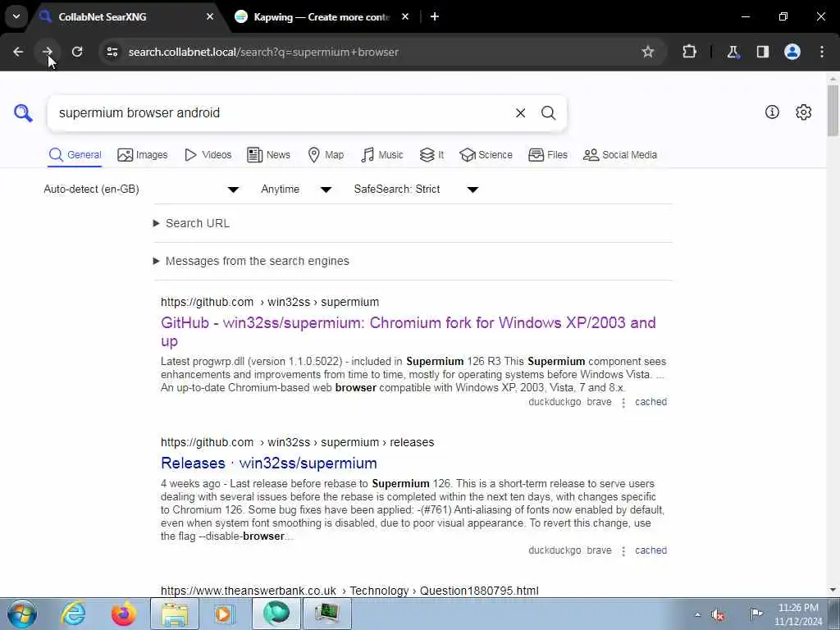Open the Chrome profile avatar
Viewport: 840px width, 630px height.
[792, 52]
